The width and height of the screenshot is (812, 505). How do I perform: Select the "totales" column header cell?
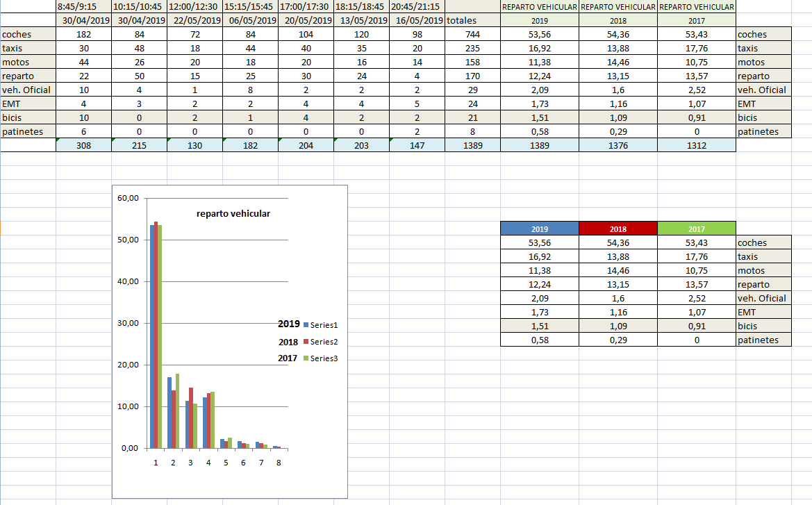tap(461, 20)
